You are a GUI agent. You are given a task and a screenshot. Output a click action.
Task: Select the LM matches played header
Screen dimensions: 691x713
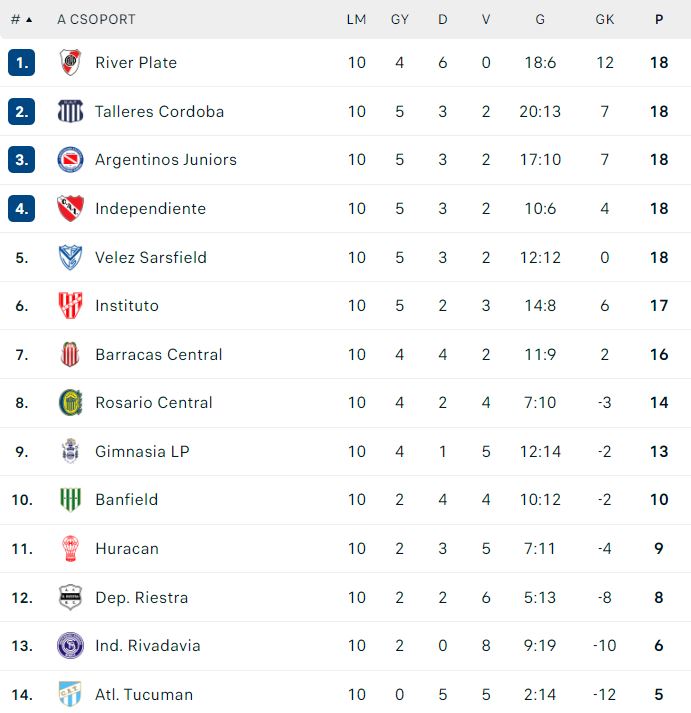[x=356, y=20]
